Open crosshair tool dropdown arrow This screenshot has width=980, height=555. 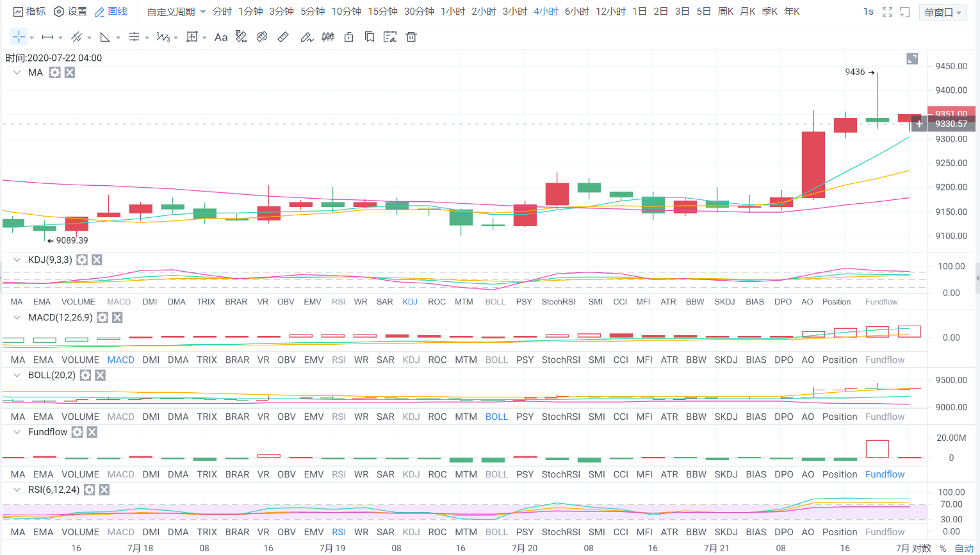click(31, 38)
